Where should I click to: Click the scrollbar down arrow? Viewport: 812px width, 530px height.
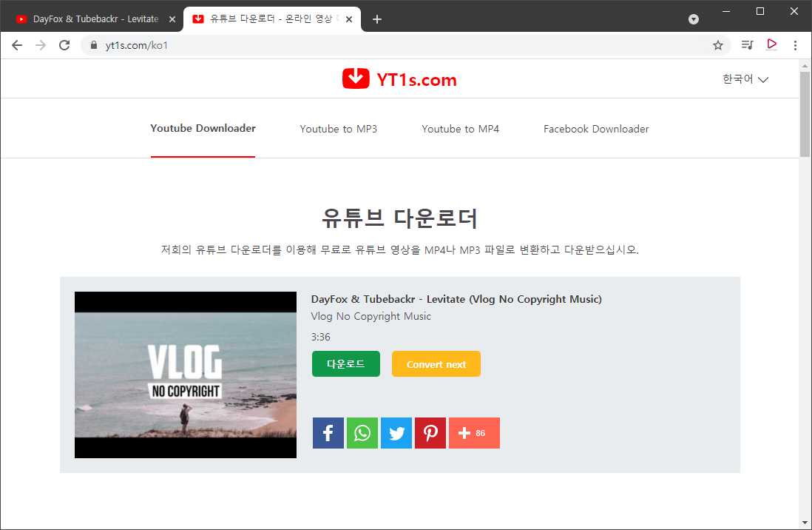click(x=804, y=523)
